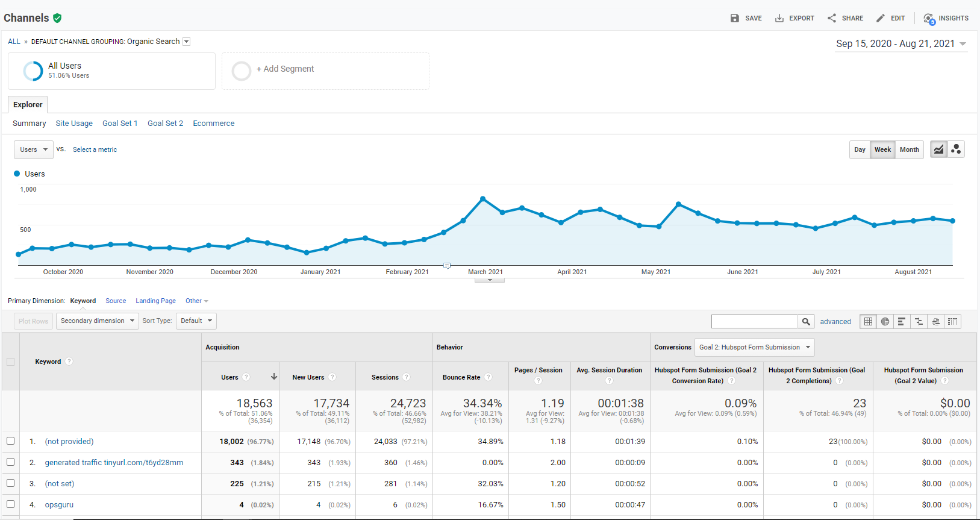The image size is (980, 520).
Task: Click the Plot Rows button
Action: click(33, 321)
